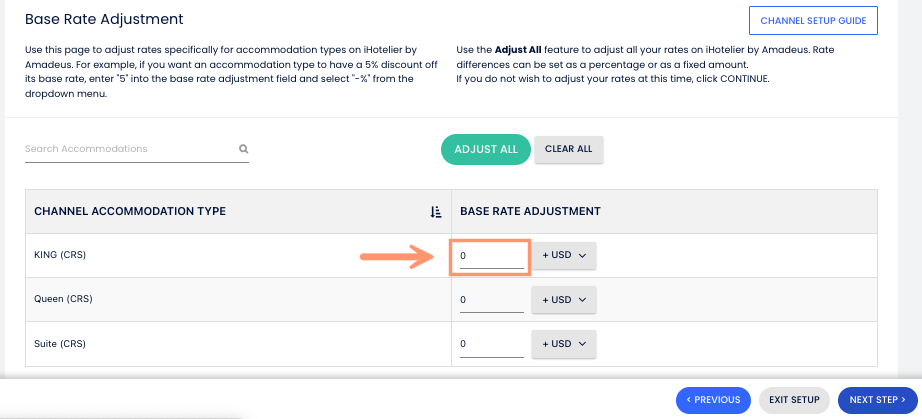
Task: Click the search magnifier icon
Action: tap(243, 149)
